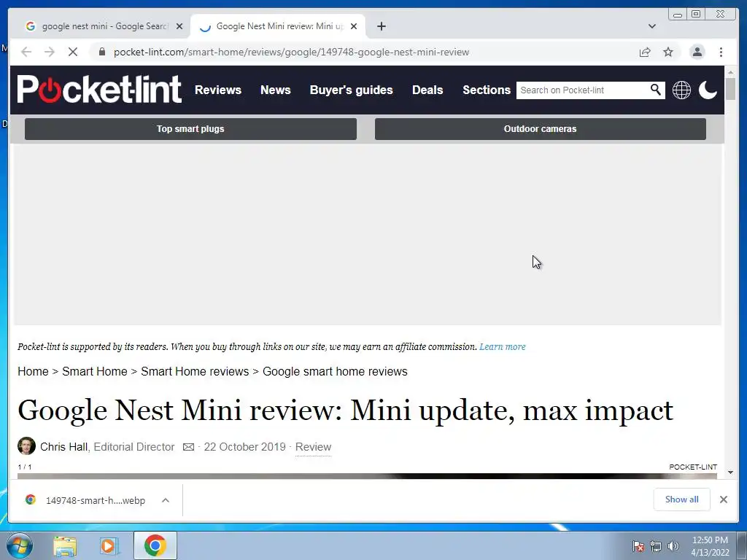747x560 pixels.
Task: Click the email envelope icon
Action: [189, 447]
